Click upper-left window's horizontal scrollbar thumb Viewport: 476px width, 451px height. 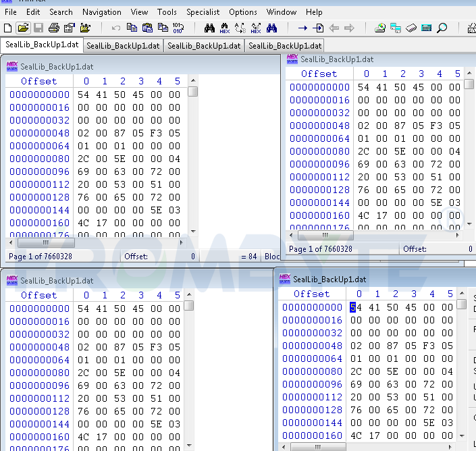tap(46, 242)
